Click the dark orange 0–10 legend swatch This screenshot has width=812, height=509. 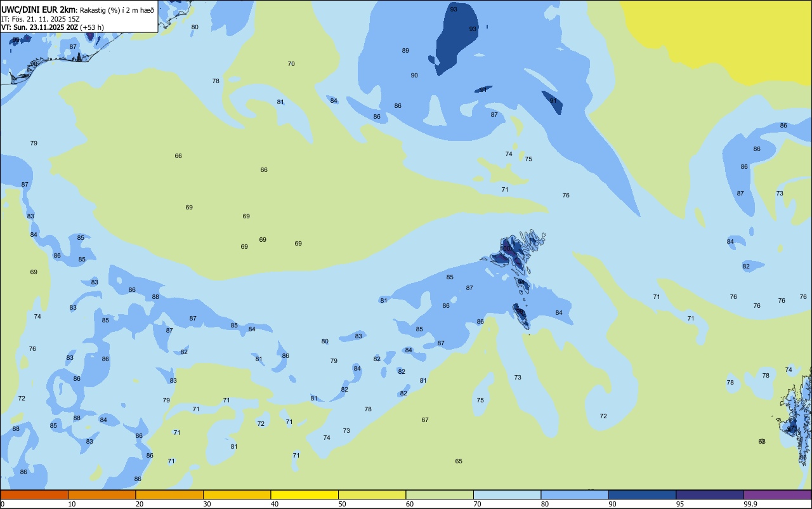pos(34,494)
